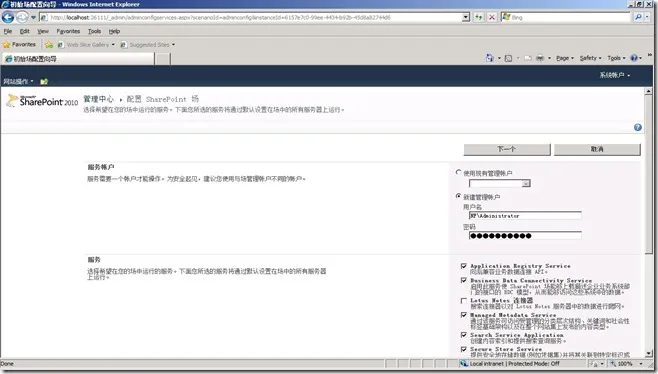Click the security lock icon in status bar
Screen dimensions: 658x374
coord(594,364)
